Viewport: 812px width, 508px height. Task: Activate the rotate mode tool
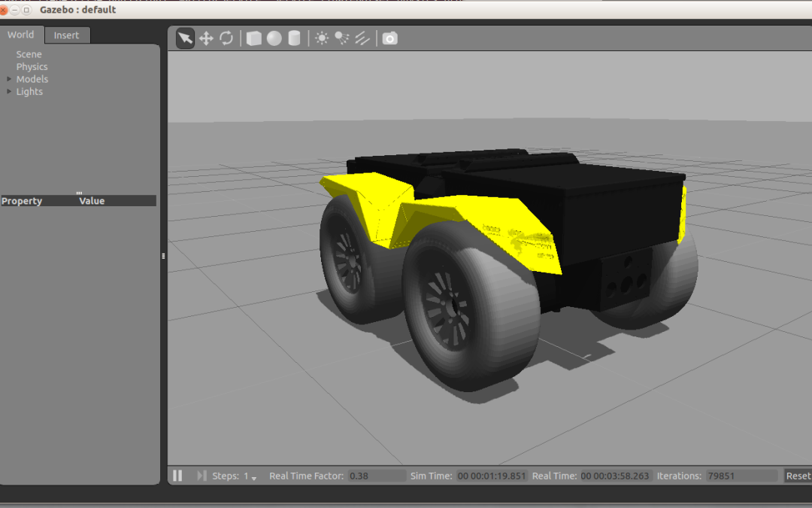pos(226,38)
